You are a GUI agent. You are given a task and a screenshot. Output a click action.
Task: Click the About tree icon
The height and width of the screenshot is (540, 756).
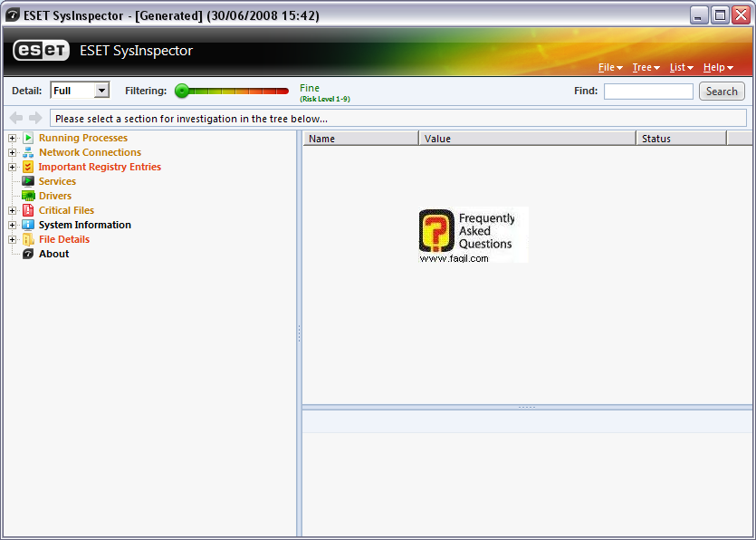(28, 254)
